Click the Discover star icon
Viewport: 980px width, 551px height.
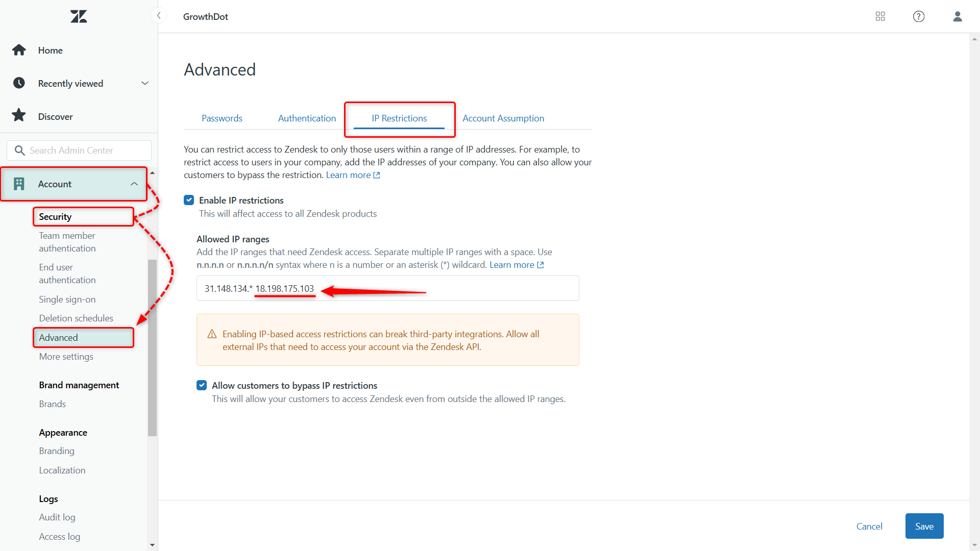(18, 116)
